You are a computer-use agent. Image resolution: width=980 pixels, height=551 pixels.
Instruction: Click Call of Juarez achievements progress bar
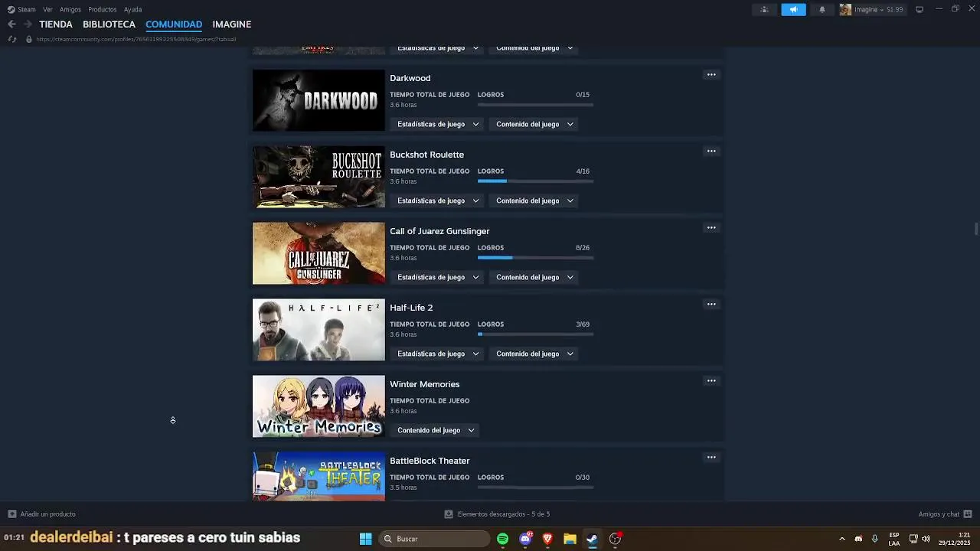click(x=535, y=257)
